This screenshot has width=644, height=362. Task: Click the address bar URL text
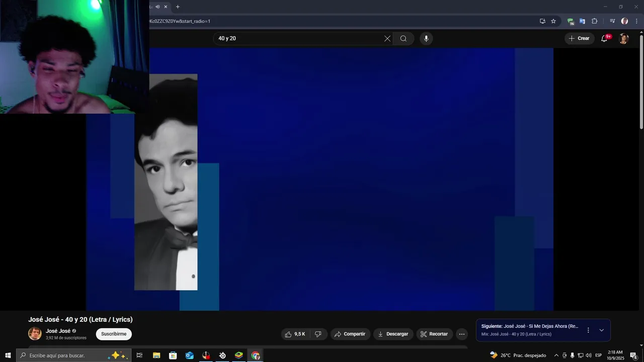180,21
